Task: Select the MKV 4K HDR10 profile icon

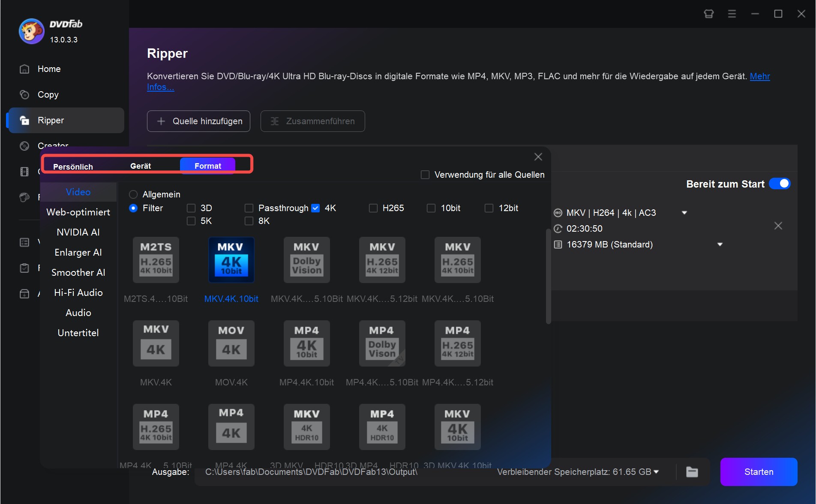Action: (x=307, y=427)
